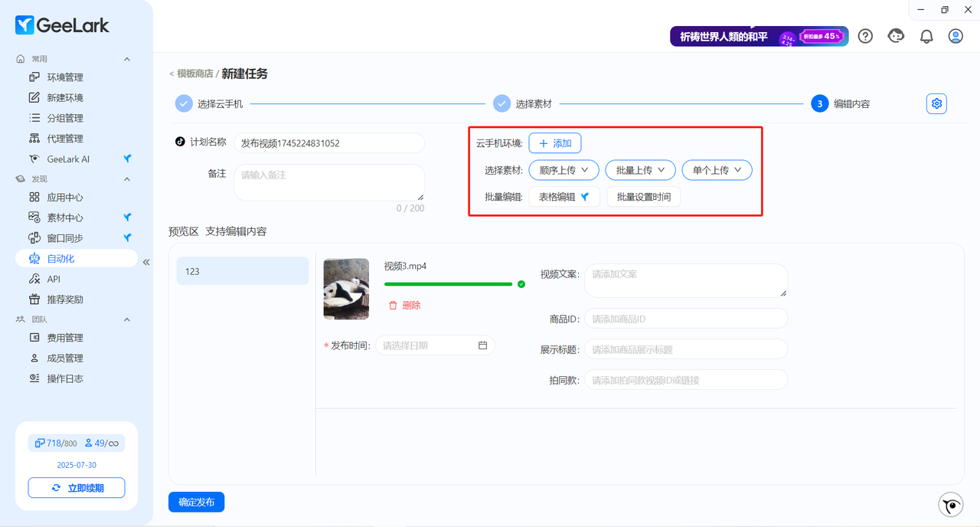Collapse the 常用 sidebar section
The image size is (980, 527).
(x=127, y=59)
